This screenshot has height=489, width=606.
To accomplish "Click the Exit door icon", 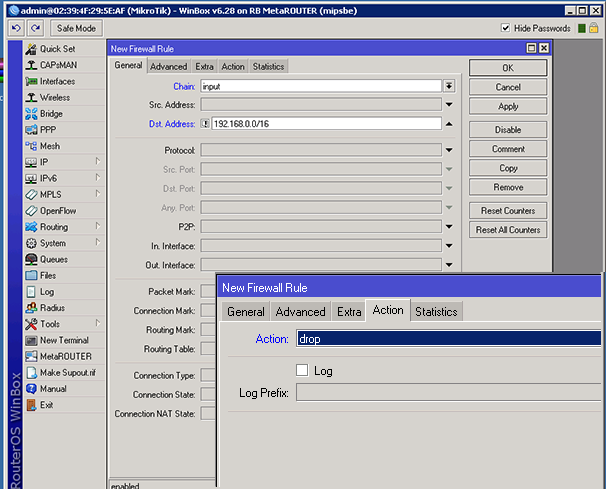I will [31, 405].
